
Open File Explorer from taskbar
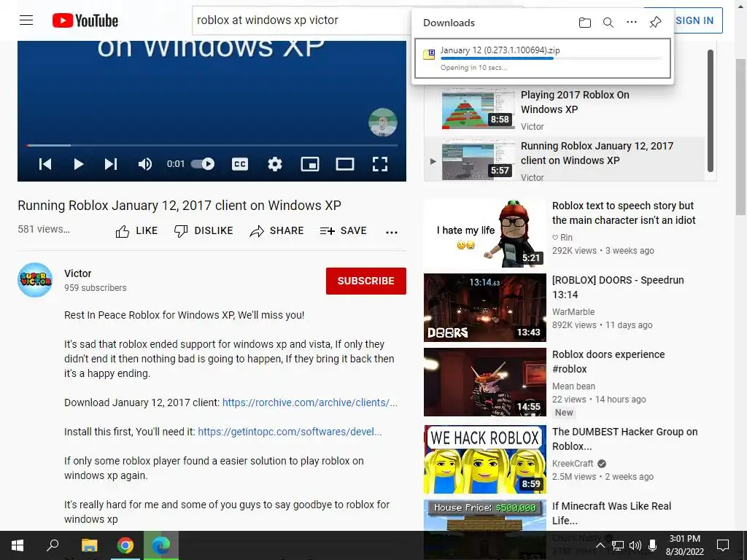pyautogui.click(x=89, y=545)
